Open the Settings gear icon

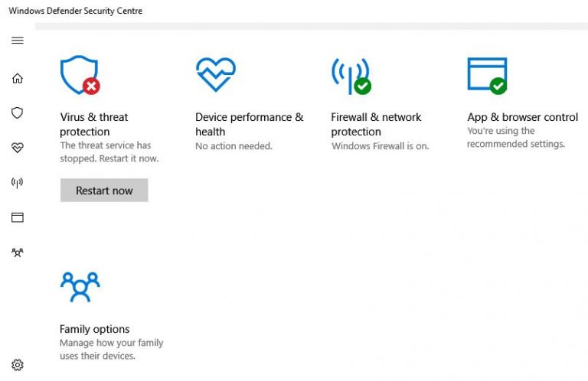[18, 365]
